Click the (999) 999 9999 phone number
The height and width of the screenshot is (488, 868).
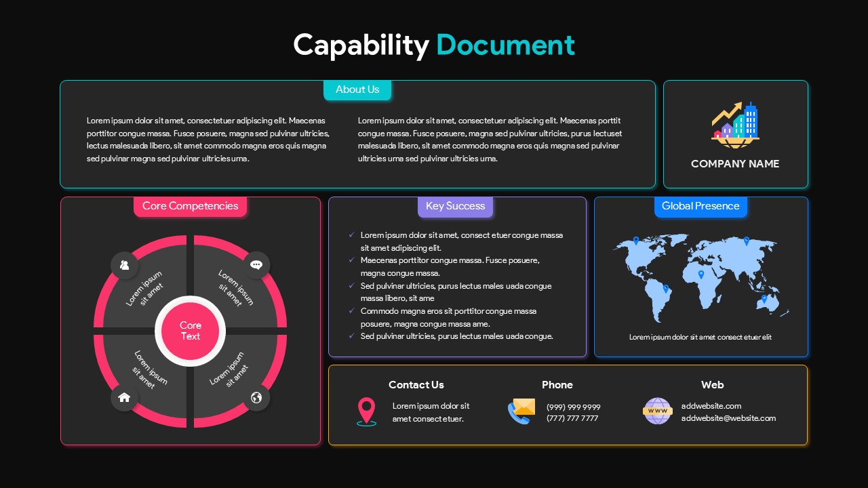click(x=574, y=407)
